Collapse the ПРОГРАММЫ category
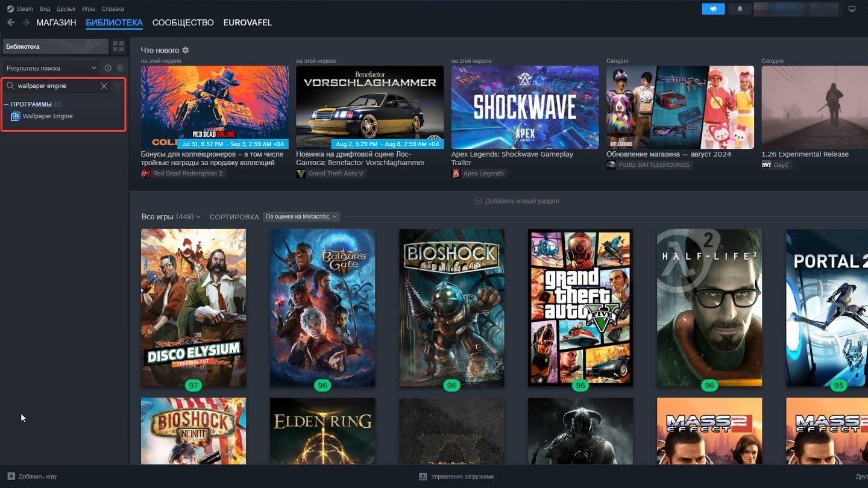 [31, 104]
